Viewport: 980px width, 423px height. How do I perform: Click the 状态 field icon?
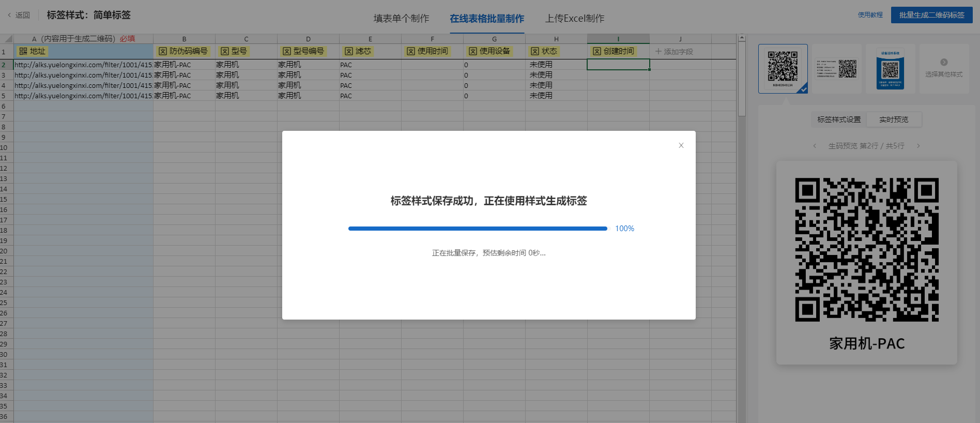click(535, 51)
